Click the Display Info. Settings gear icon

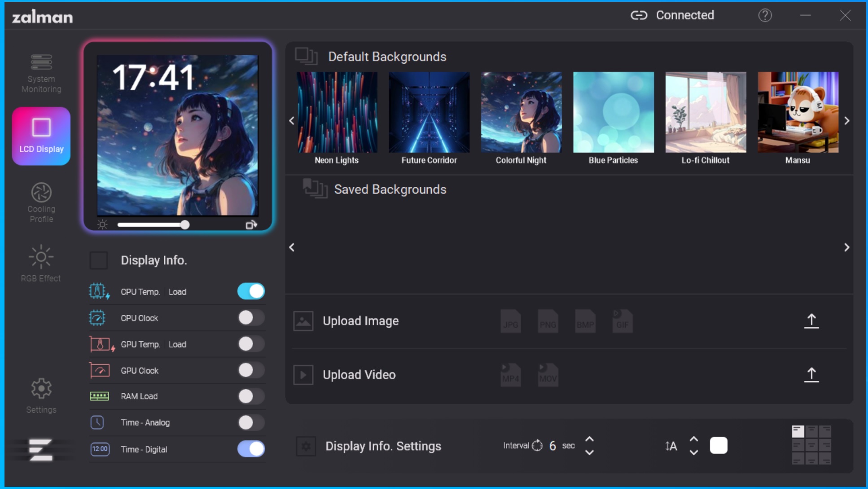(x=306, y=446)
